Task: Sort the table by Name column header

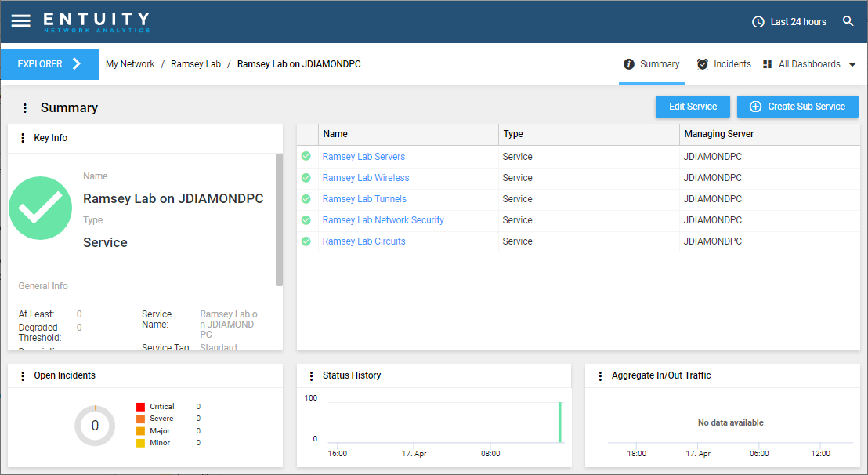Action: tap(335, 134)
